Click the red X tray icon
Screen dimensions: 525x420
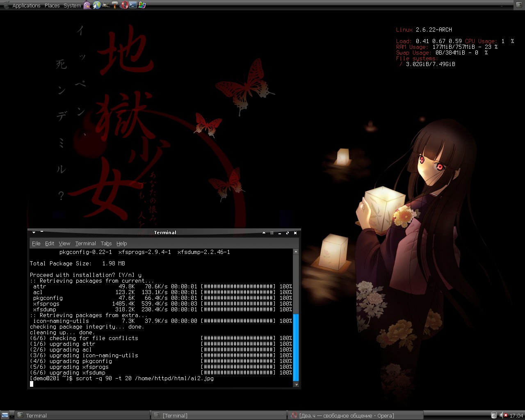tap(506, 415)
